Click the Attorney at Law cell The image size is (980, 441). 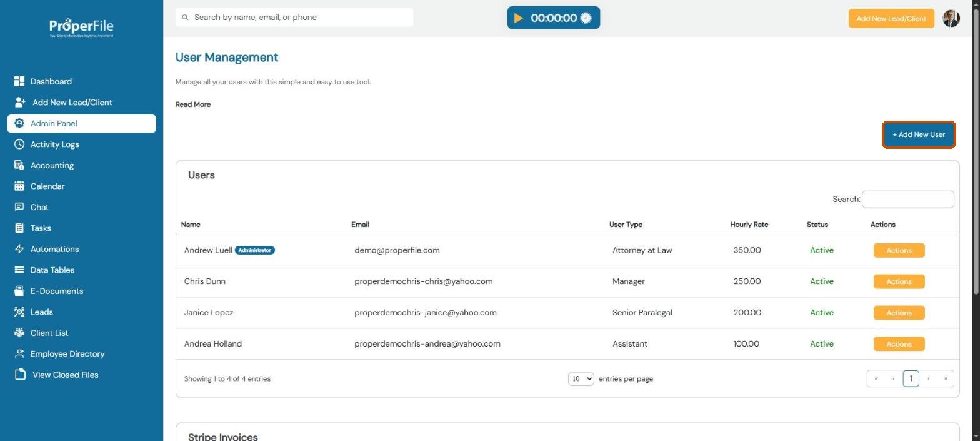(642, 250)
